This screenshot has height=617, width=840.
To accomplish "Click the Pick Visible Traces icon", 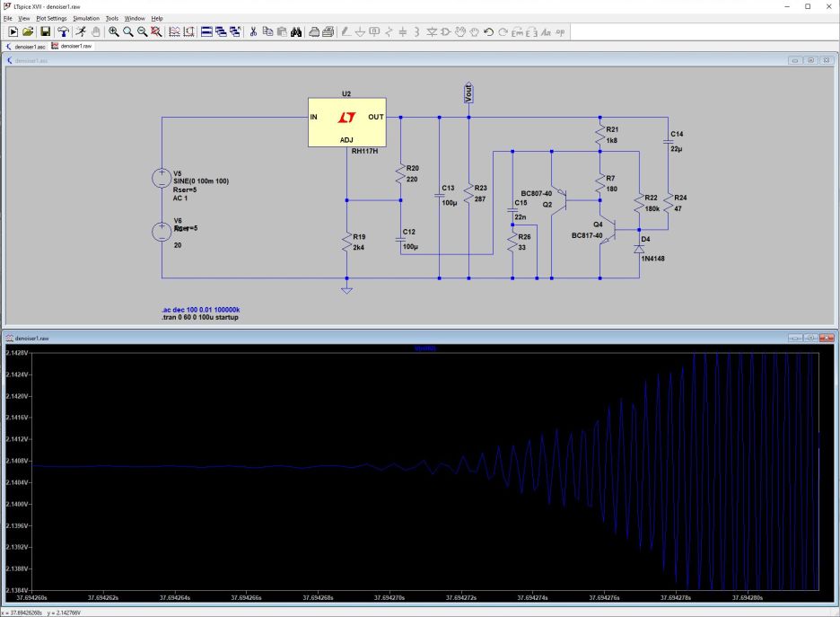I will point(174,32).
